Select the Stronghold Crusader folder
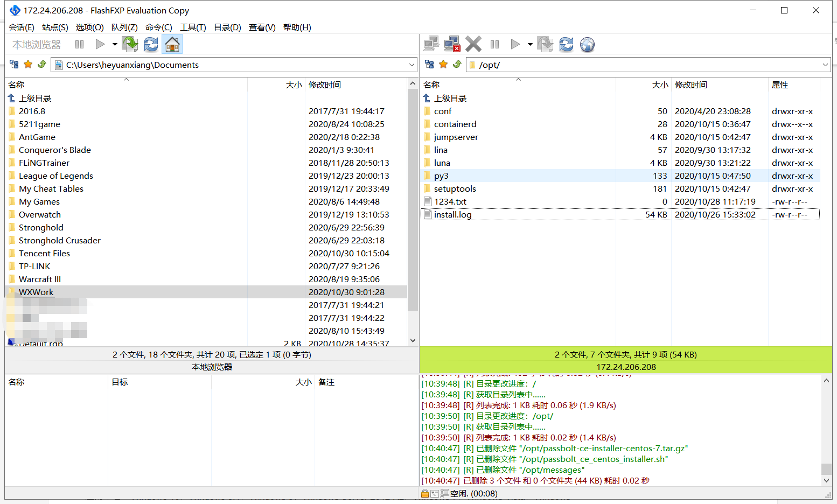 pyautogui.click(x=206, y=240)
